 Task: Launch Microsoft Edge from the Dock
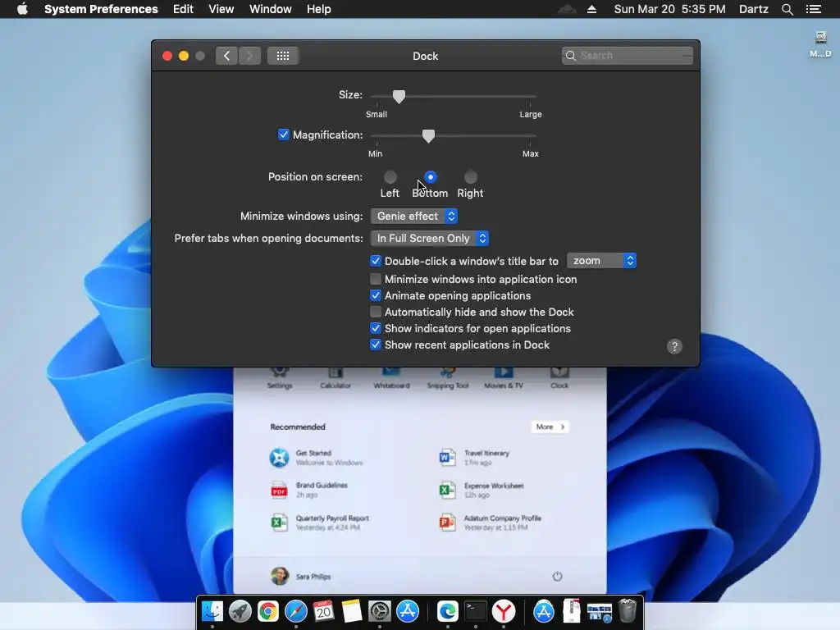(447, 611)
